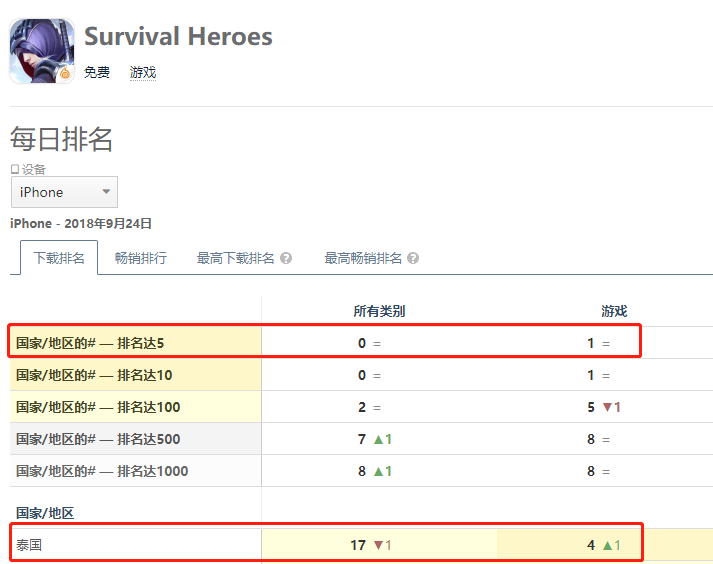The height and width of the screenshot is (564, 713).
Task: Click help icon beside 最高下载排名
Action: pyautogui.click(x=286, y=258)
